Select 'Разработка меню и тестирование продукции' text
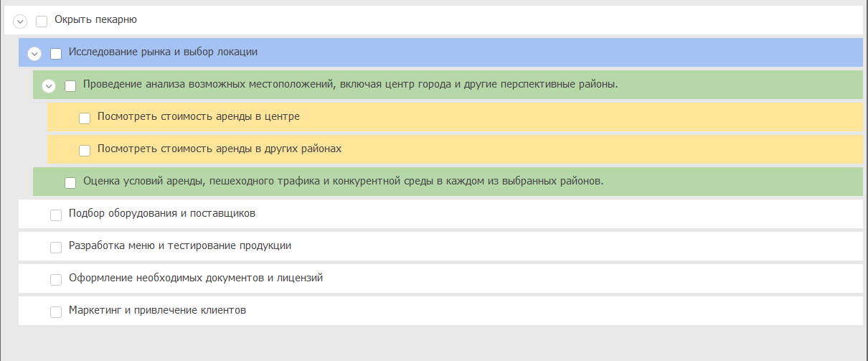Image resolution: width=868 pixels, height=361 pixels. [179, 245]
